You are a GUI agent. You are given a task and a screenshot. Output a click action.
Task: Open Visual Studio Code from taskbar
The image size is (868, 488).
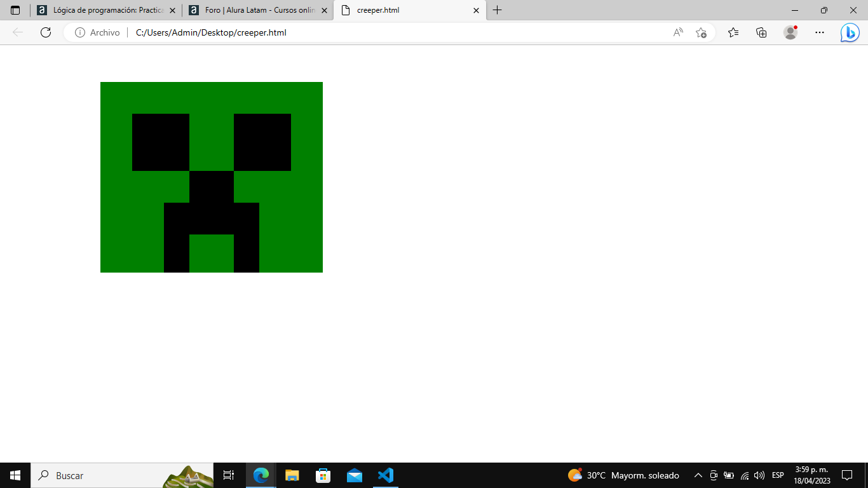point(385,475)
